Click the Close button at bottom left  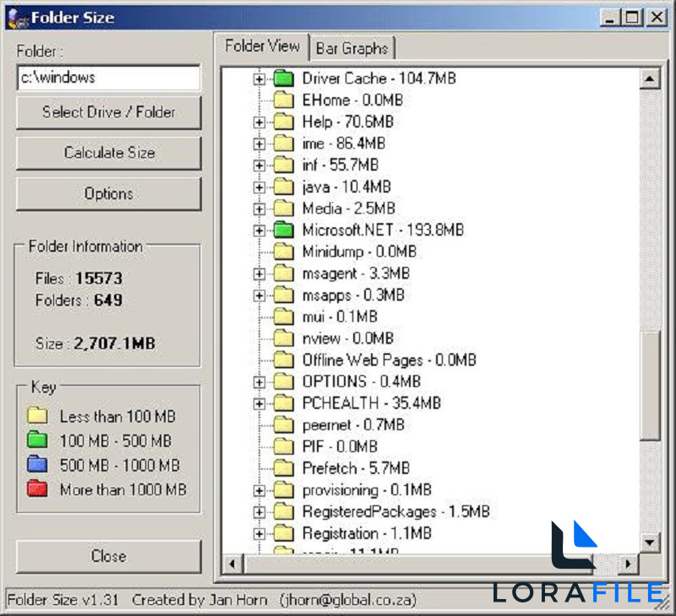tap(109, 557)
